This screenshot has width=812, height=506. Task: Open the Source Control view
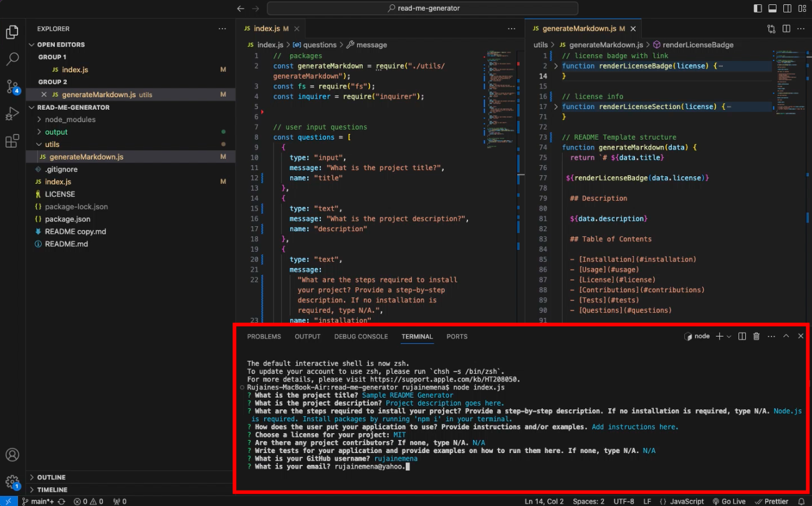click(12, 87)
